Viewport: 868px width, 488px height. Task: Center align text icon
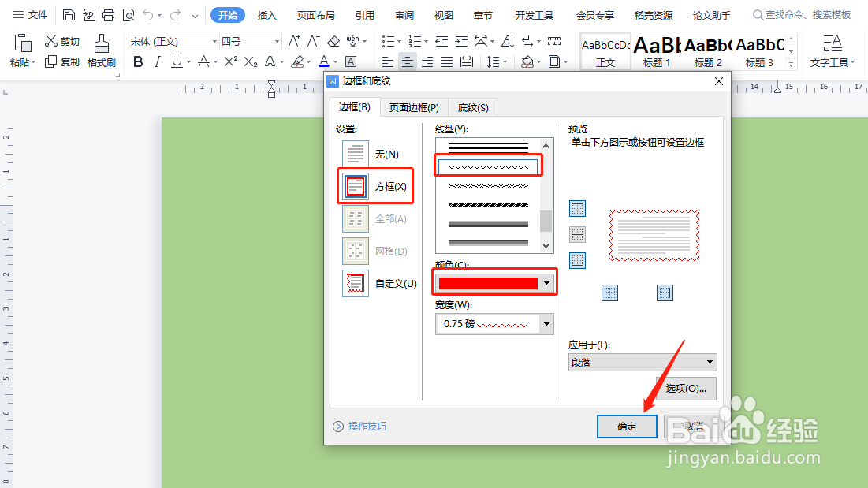pos(408,62)
